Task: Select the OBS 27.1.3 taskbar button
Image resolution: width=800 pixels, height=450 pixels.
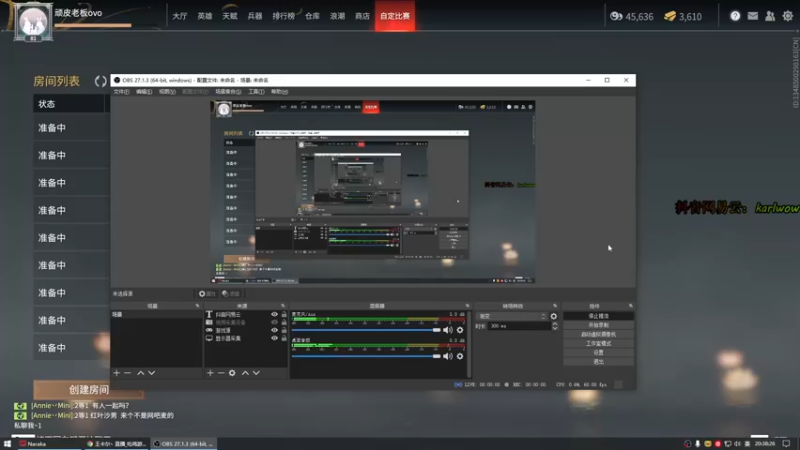Action: tap(184, 444)
